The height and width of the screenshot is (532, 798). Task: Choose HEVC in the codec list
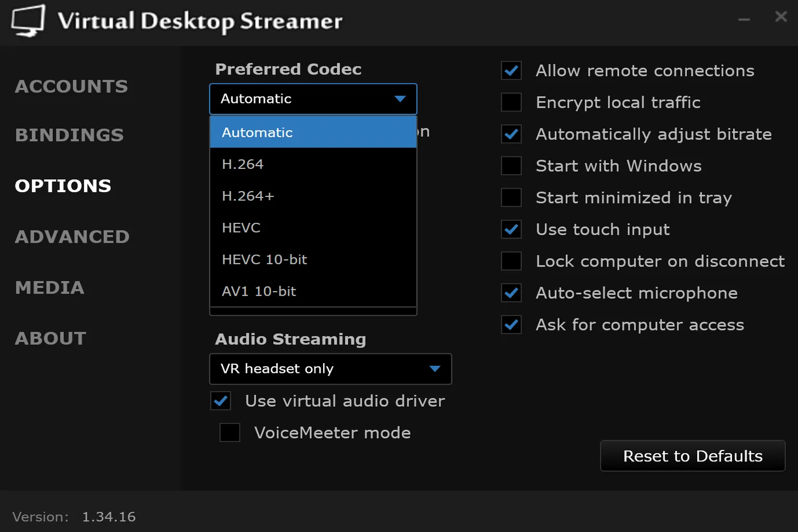click(313, 228)
